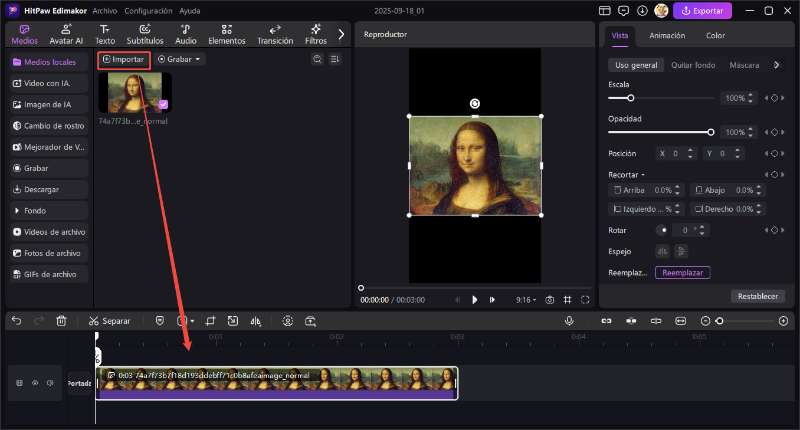Click the Separar split tool

(109, 321)
